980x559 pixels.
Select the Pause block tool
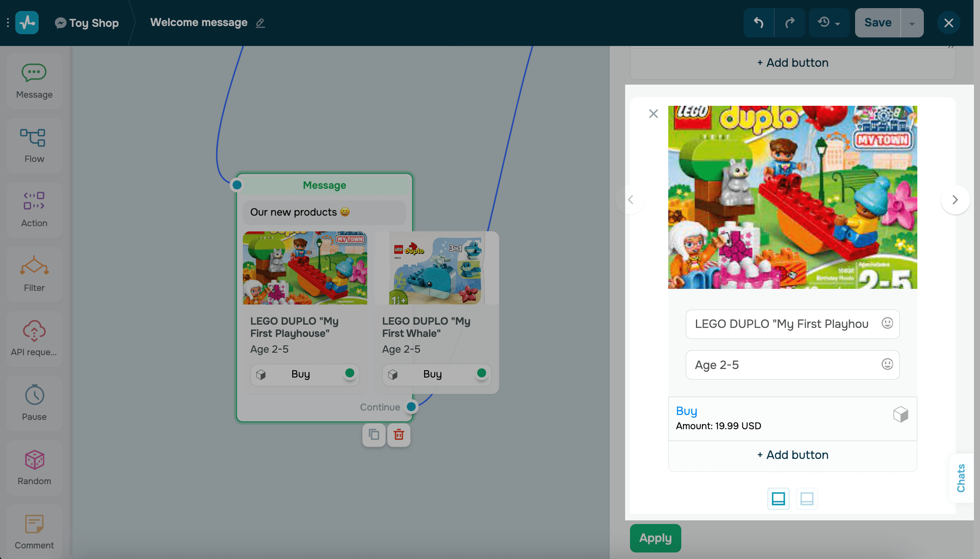(x=34, y=403)
